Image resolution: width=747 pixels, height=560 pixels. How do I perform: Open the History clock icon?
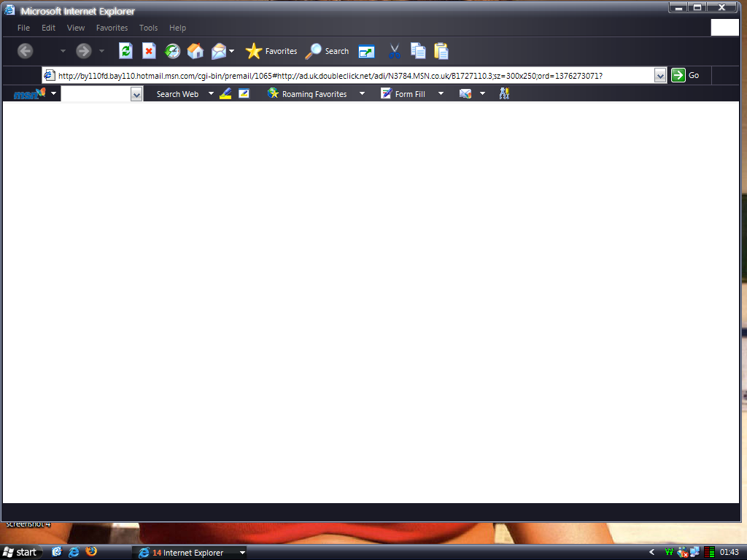point(172,51)
